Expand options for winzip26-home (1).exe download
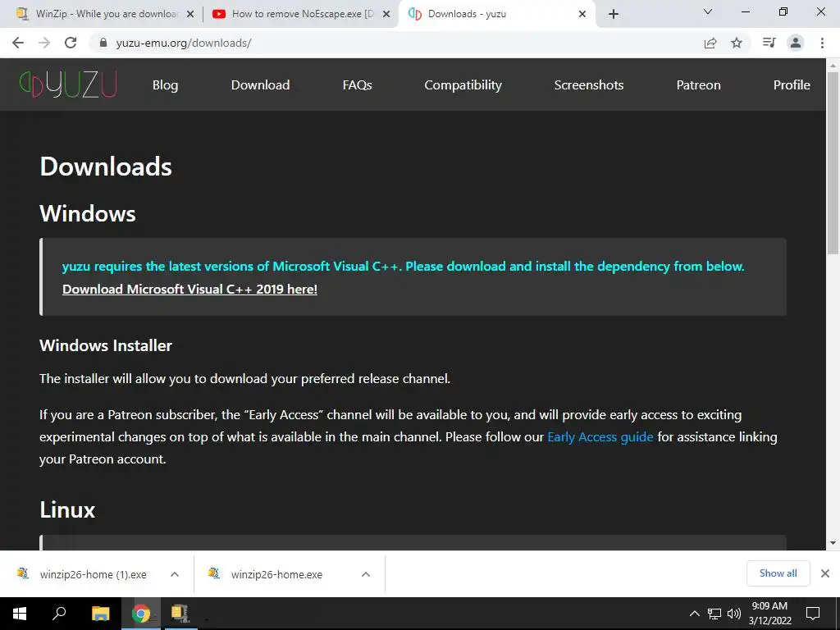 [x=175, y=574]
